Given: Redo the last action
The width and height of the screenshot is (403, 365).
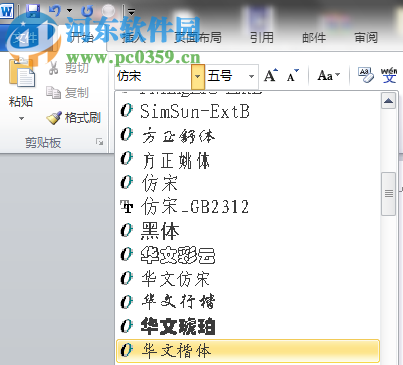Looking at the screenshot, I should pos(87,11).
